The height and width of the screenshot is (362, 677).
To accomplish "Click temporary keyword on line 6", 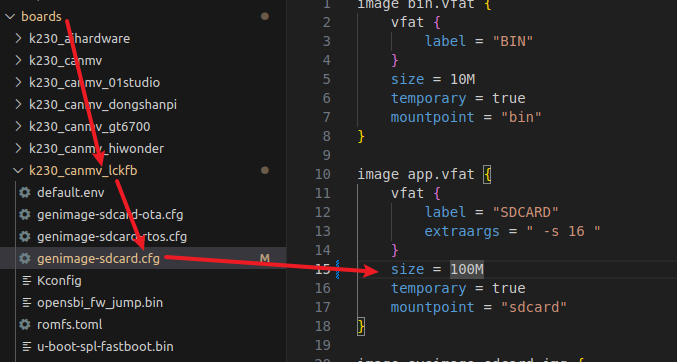I will point(429,98).
